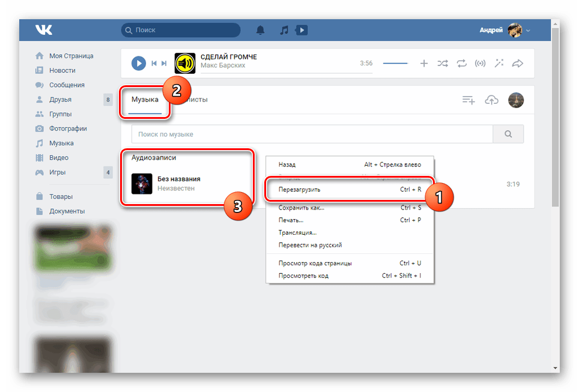
Task: Toggle shuffle playback mode
Action: 443,63
